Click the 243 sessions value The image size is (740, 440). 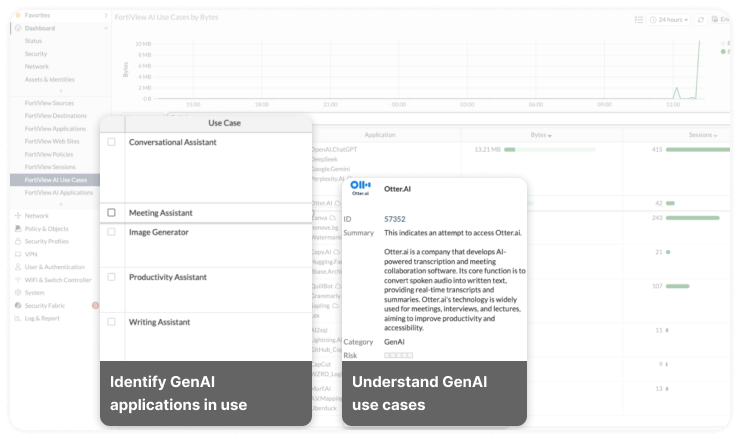657,218
